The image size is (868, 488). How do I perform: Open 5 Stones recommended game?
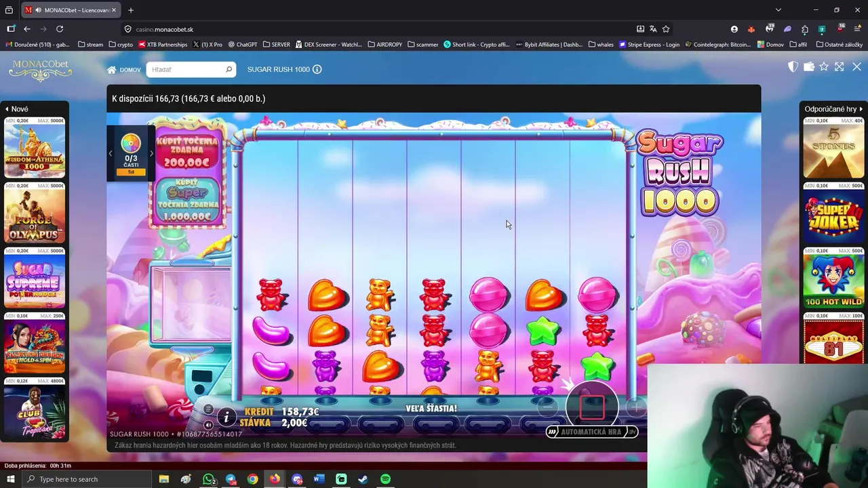click(833, 148)
